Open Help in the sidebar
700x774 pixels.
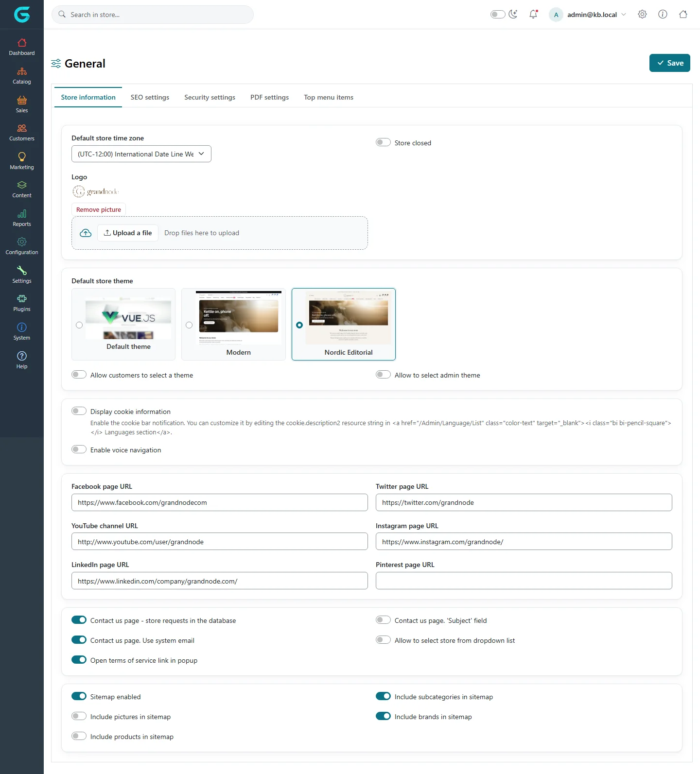[x=22, y=361]
